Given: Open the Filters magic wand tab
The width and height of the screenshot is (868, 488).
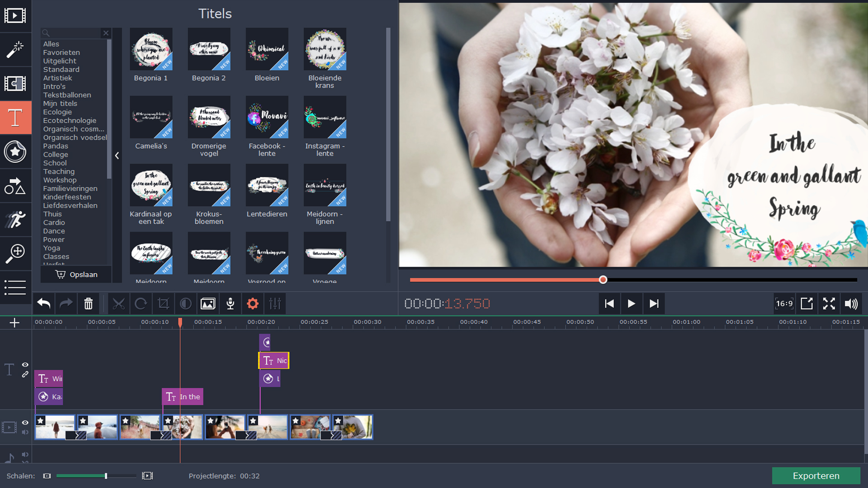Looking at the screenshot, I should [15, 50].
